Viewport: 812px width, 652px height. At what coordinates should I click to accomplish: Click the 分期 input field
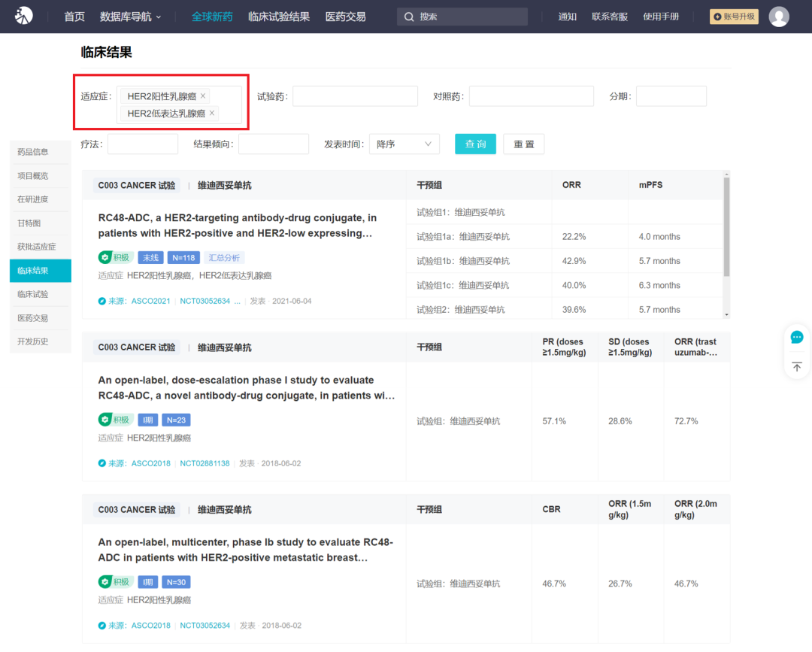671,96
